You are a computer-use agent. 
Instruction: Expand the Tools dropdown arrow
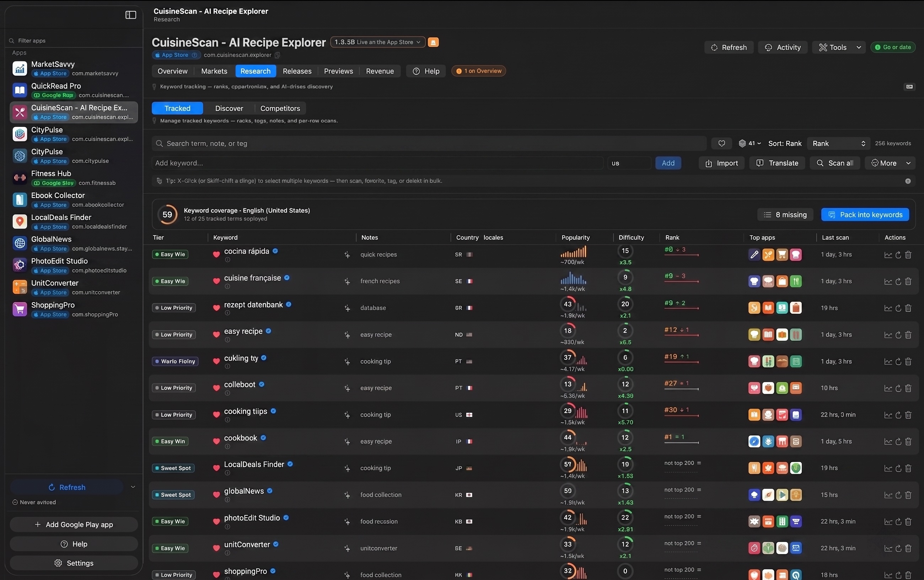click(x=858, y=48)
